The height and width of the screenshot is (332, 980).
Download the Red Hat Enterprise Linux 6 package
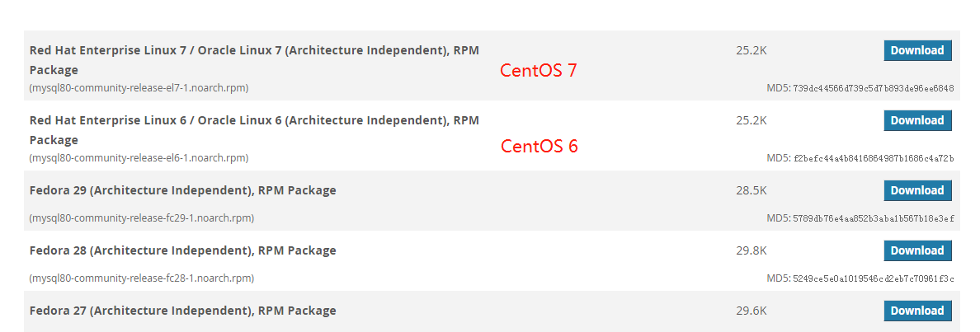[917, 120]
